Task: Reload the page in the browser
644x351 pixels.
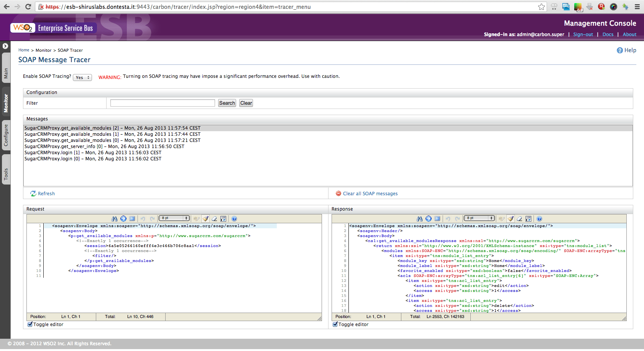Action: [28, 7]
